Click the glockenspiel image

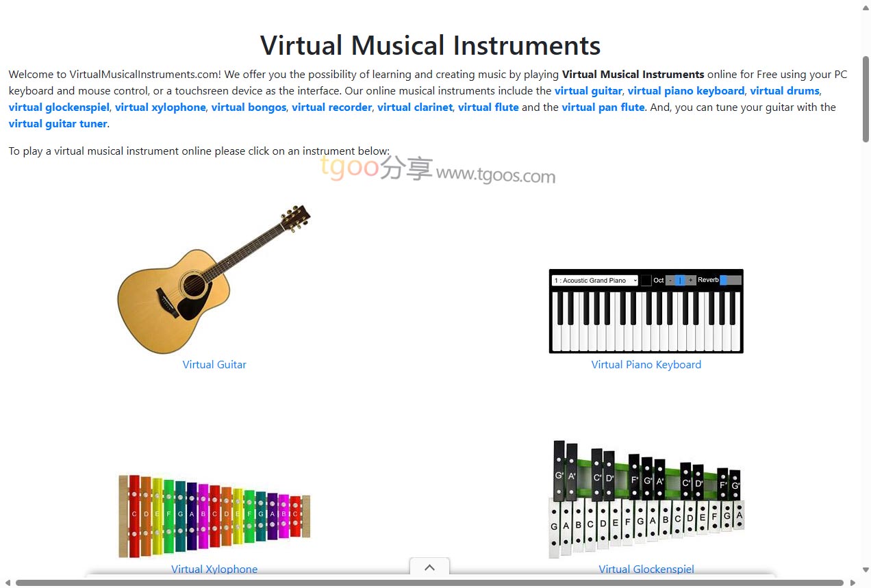click(646, 500)
